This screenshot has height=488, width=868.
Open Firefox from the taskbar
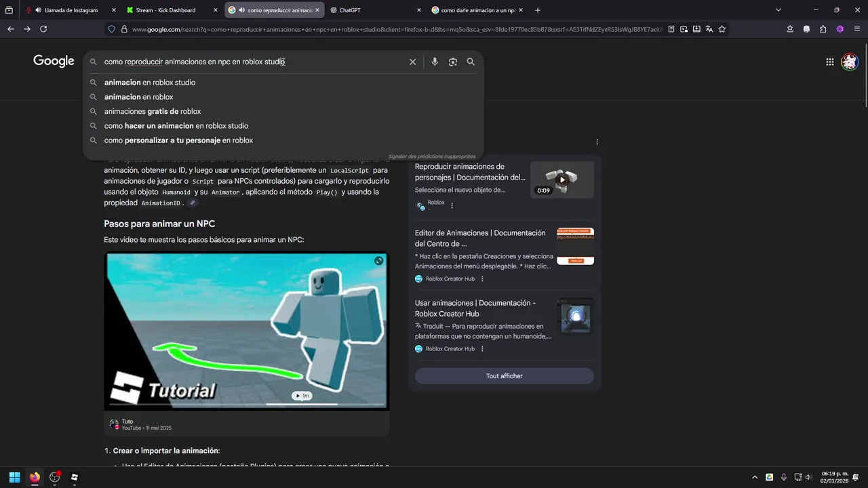click(x=35, y=477)
